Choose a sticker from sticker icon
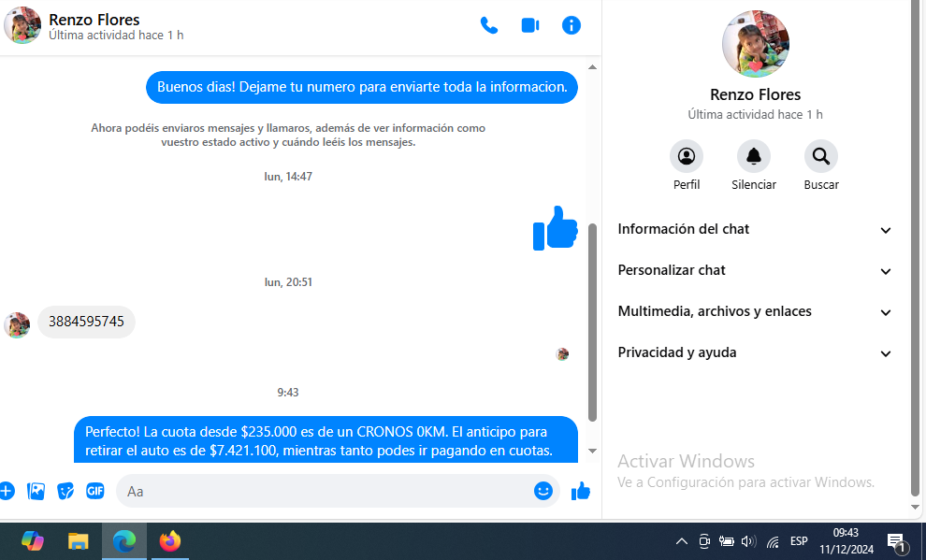The image size is (926, 560). tap(65, 491)
